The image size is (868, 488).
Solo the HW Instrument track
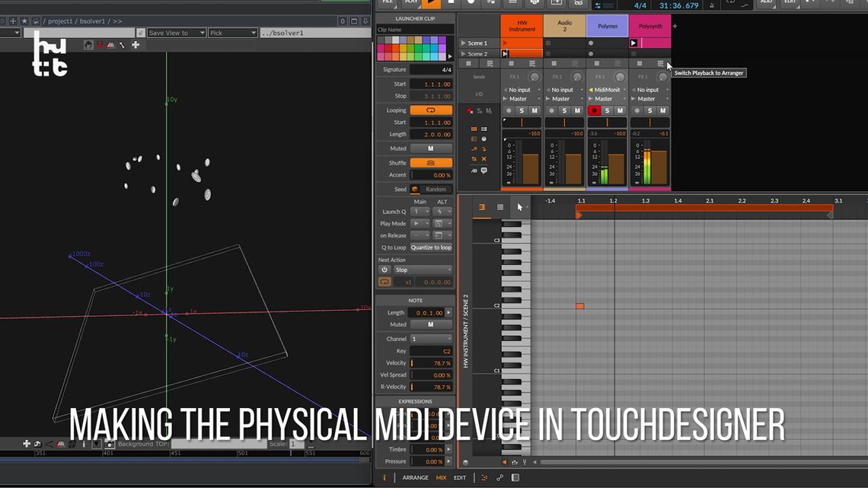[522, 110]
